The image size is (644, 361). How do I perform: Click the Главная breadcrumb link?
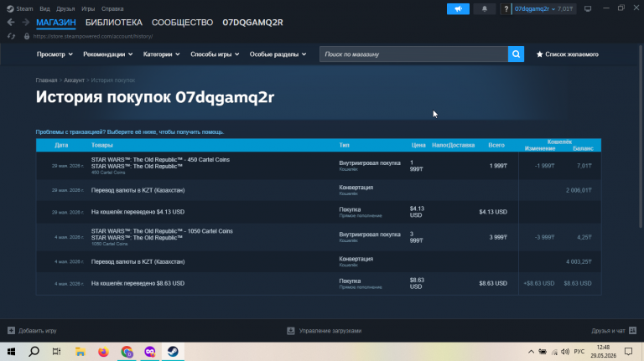[46, 80]
